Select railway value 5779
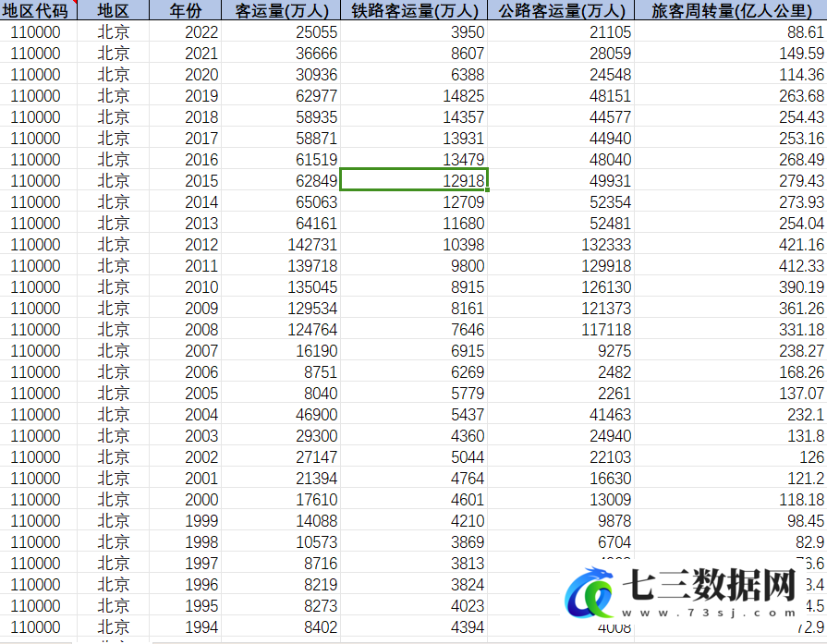This screenshot has height=644, width=827. [x=414, y=393]
